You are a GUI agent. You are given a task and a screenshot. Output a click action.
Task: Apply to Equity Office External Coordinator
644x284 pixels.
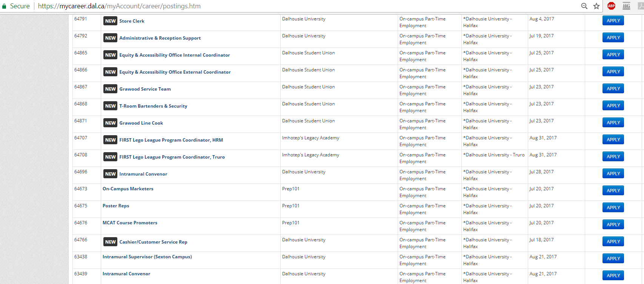613,72
